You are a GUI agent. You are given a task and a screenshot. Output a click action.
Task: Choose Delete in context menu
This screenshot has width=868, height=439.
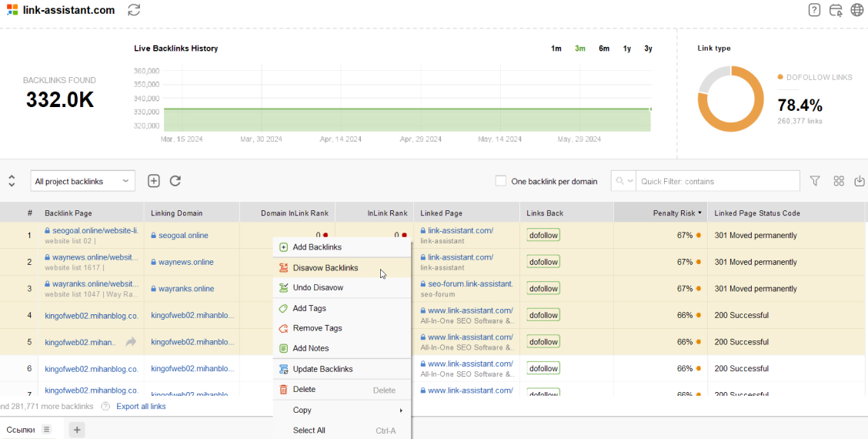click(x=342, y=390)
